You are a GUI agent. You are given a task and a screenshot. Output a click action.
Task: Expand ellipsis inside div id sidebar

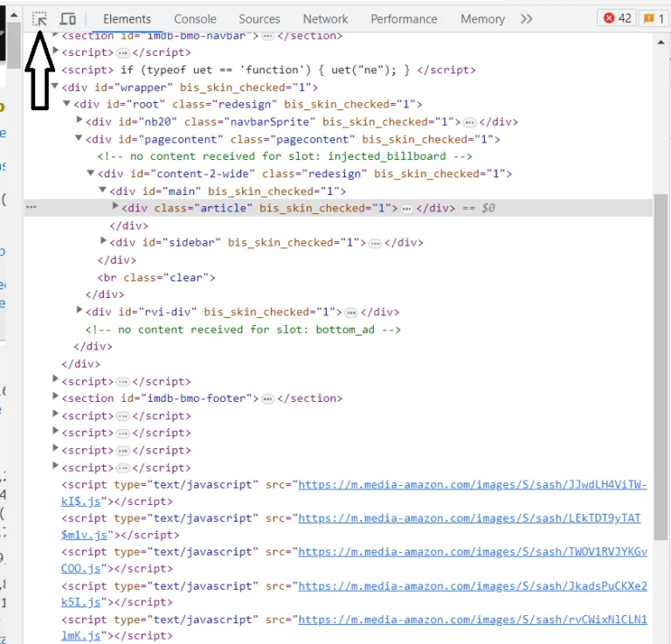point(375,244)
